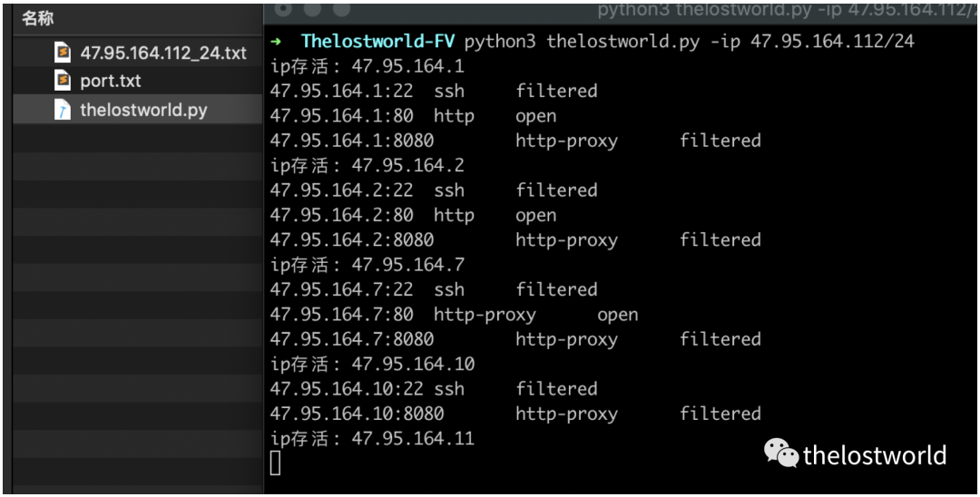Click the 47.95.164.10:8080 http-proxy line
980x497 pixels.
515,414
